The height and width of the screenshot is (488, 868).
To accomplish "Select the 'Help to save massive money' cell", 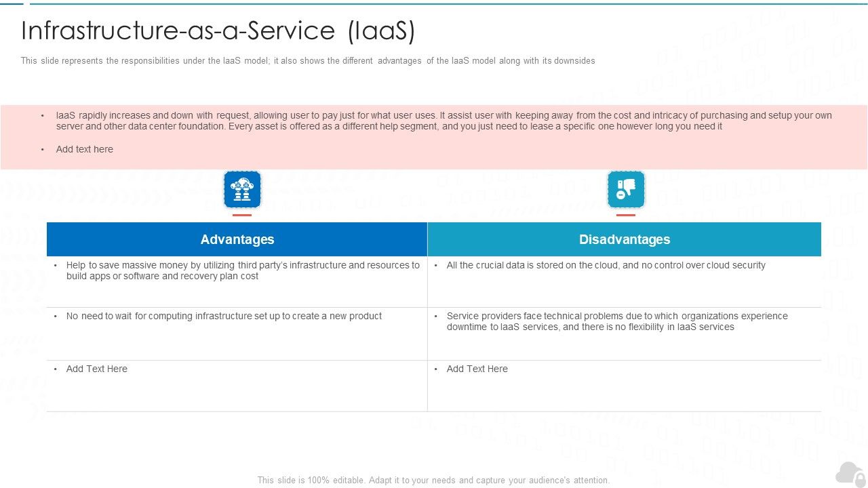I will [x=237, y=282].
